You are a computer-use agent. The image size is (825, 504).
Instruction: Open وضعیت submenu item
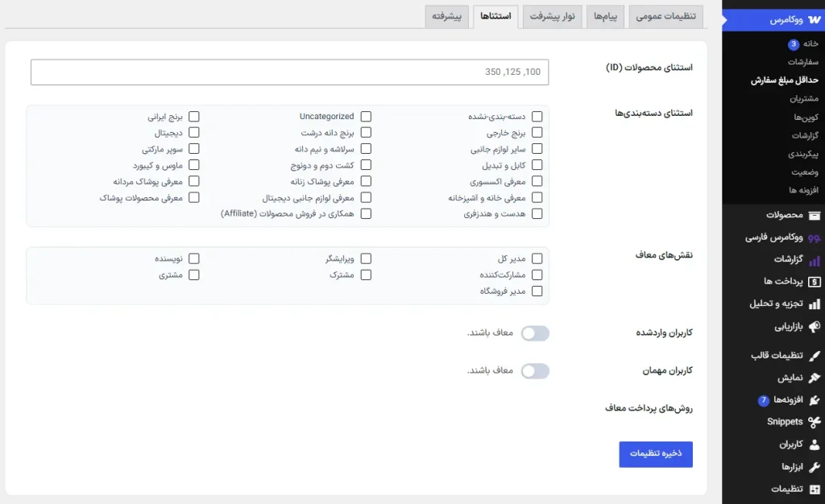tap(805, 171)
